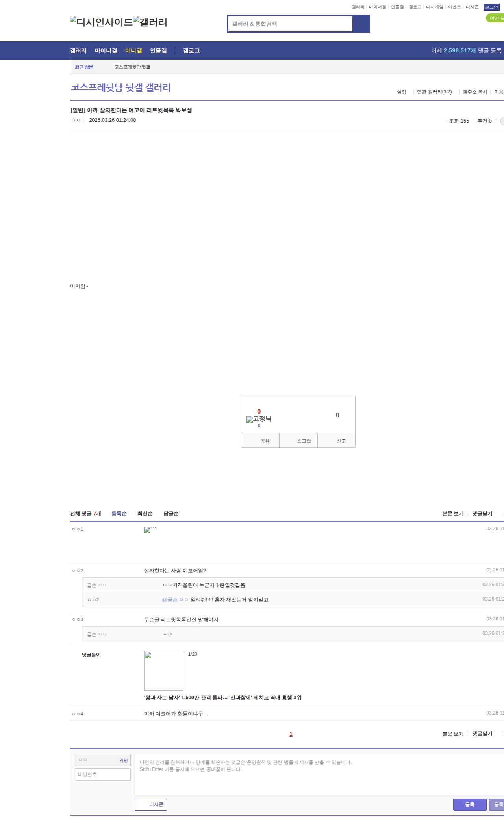Open 디시게임 in the top links
Screen dimensions: 504x819
coord(435,7)
